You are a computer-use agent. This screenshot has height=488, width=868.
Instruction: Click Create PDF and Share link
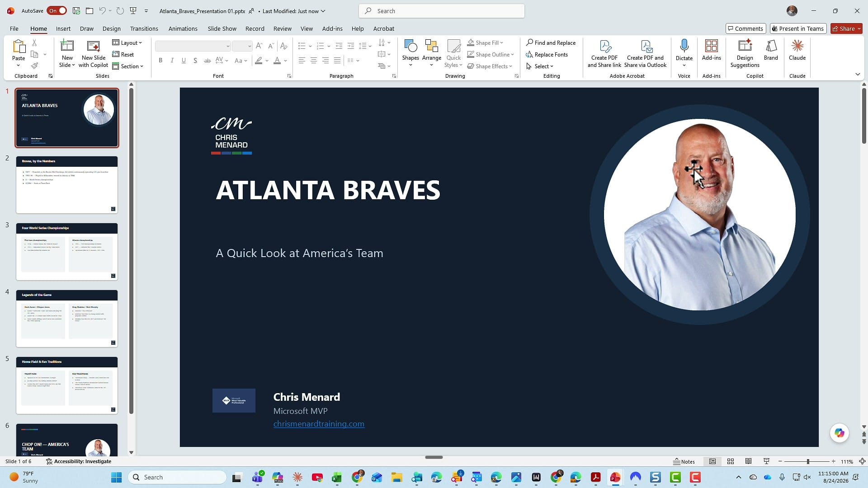point(604,53)
